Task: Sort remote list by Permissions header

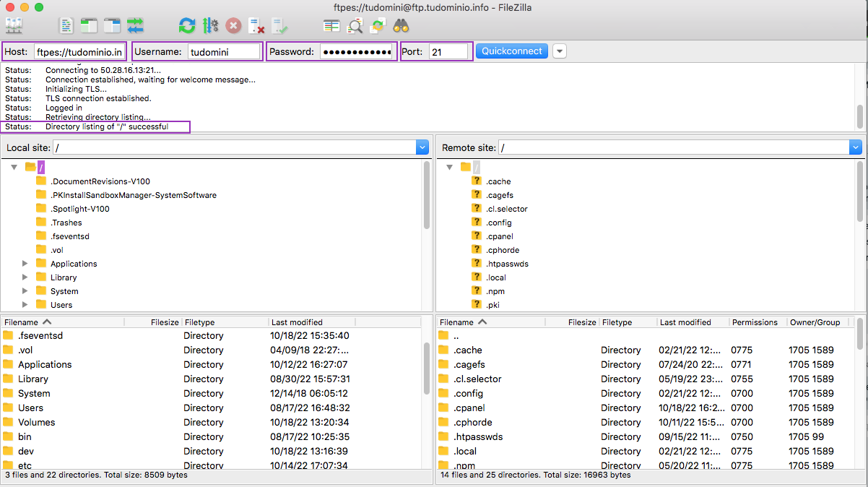Action: tap(758, 322)
